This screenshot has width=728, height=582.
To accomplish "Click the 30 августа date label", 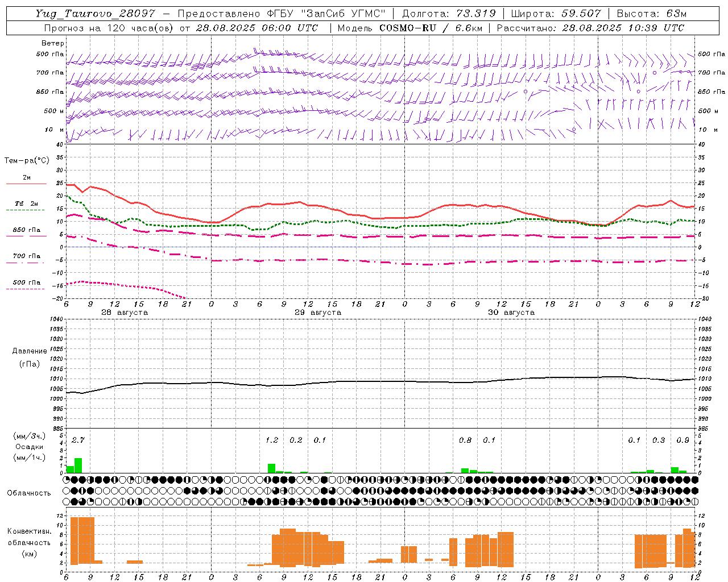I will (511, 313).
